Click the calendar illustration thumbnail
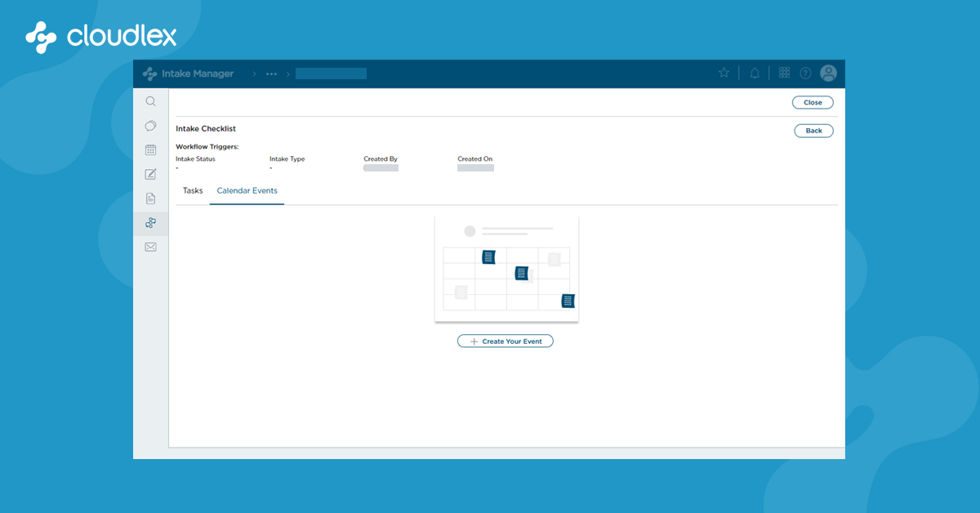The height and width of the screenshot is (513, 980). click(x=506, y=269)
